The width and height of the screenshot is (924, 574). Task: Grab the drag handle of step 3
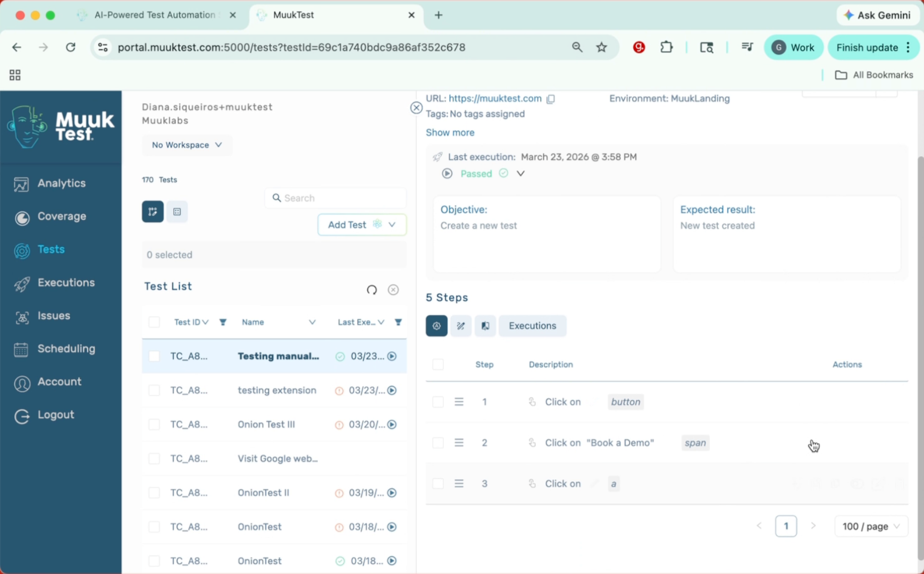coord(459,484)
